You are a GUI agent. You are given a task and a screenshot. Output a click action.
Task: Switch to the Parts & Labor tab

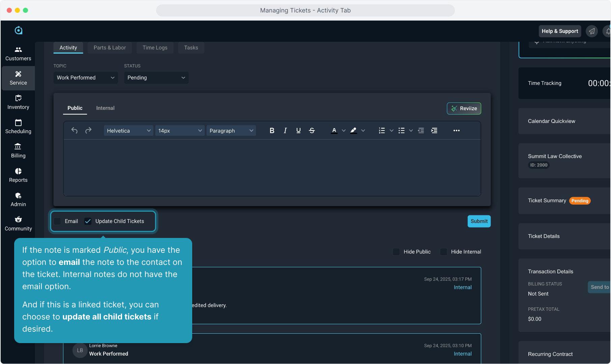(110, 48)
